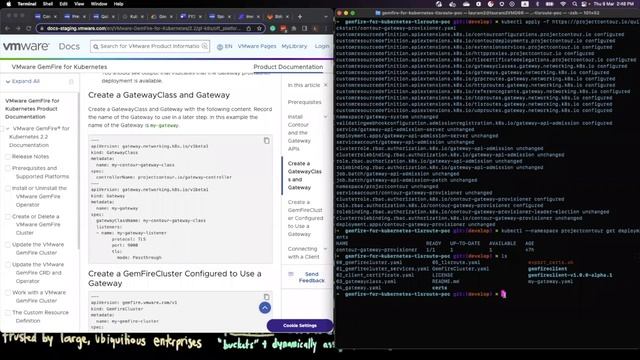640x360 pixels.
Task: Switch to the browser tab labeled 'Kul'
Action: (x=133, y=17)
